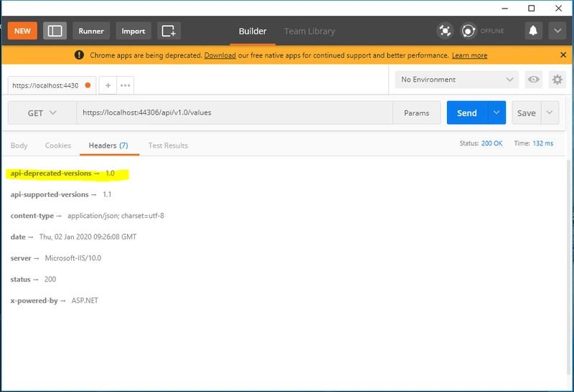This screenshot has width=574, height=392.
Task: Click the date header value Thu, 02 Jan 2020
Action: click(x=88, y=237)
